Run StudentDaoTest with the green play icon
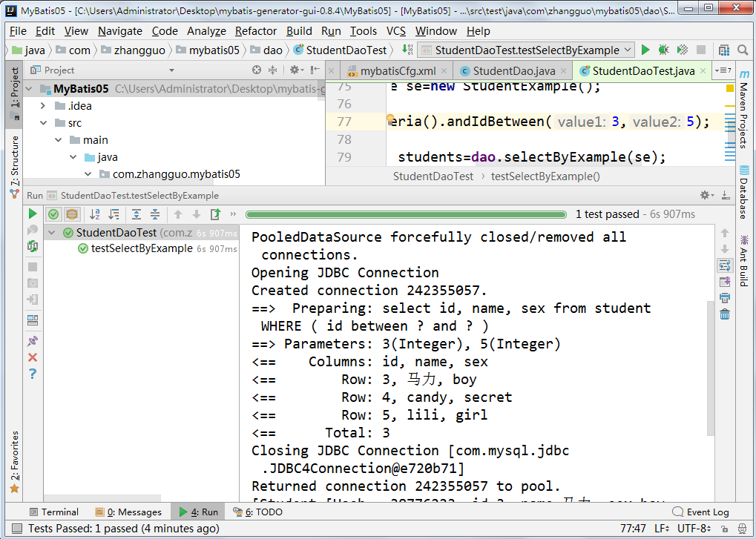756x539 pixels. (645, 50)
